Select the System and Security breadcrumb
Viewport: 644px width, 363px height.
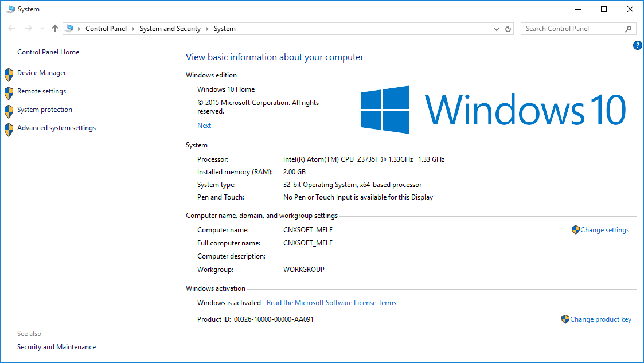tap(170, 28)
